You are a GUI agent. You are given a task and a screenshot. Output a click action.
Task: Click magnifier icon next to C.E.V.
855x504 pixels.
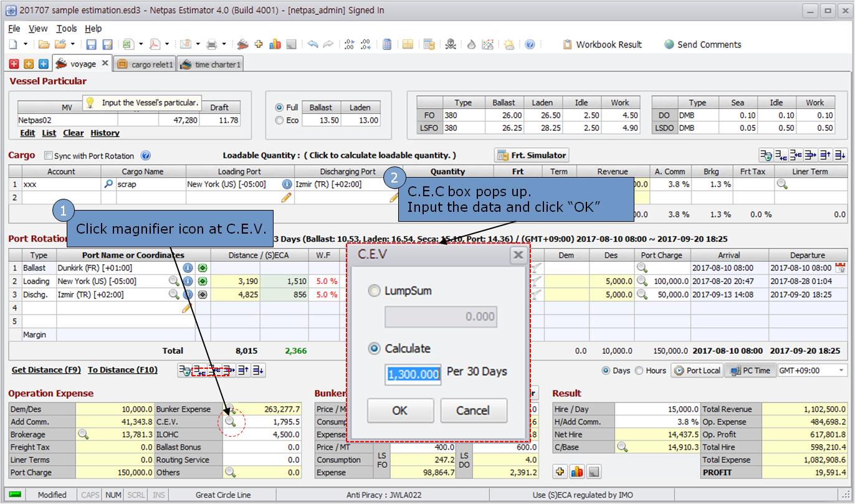point(231,422)
